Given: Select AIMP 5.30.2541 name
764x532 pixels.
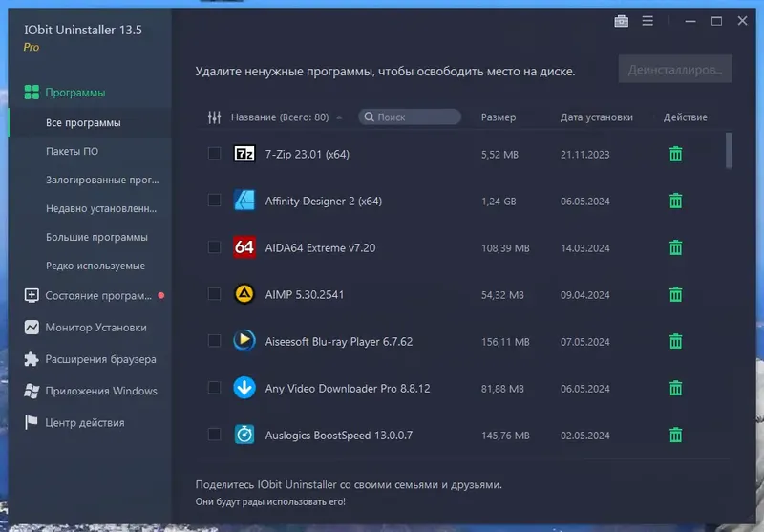Looking at the screenshot, I should (x=305, y=295).
